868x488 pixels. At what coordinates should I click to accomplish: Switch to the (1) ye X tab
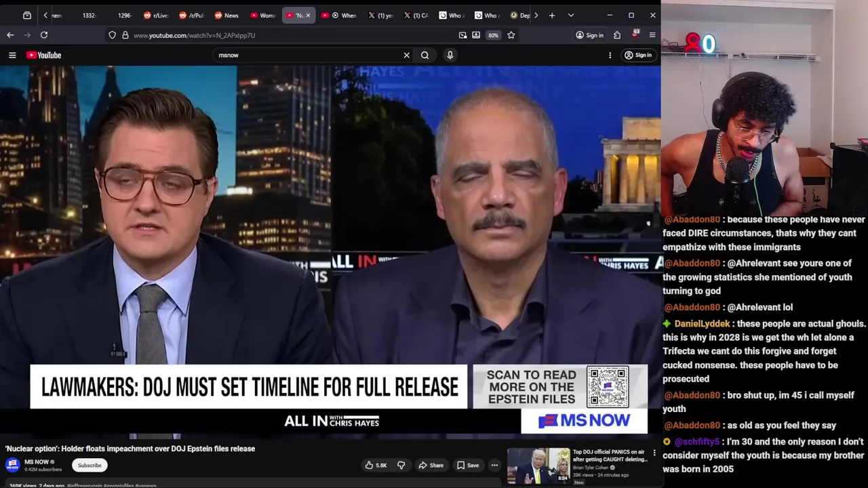(x=380, y=15)
